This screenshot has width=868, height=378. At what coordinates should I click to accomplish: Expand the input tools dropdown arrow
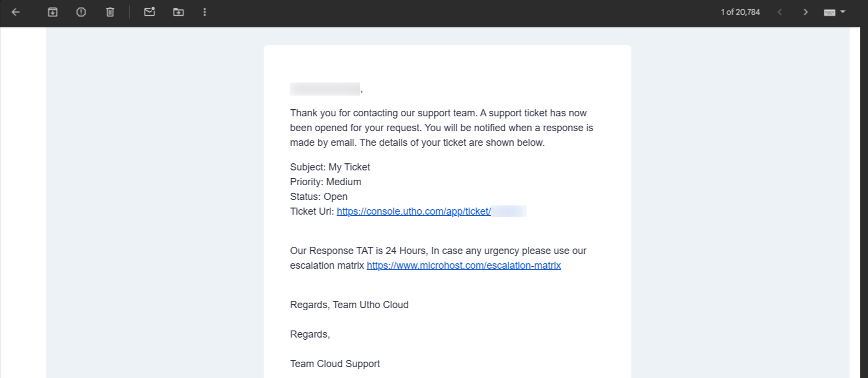click(843, 11)
